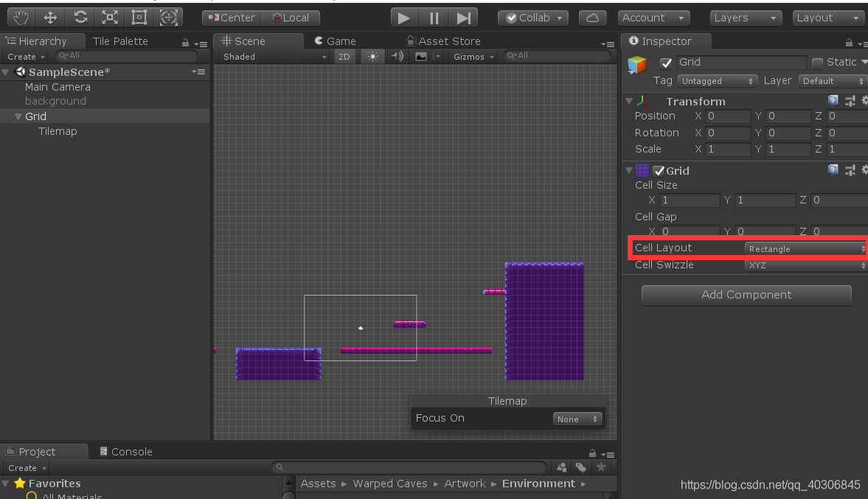Open the cloud Services button
The image size is (868, 499).
pos(592,18)
